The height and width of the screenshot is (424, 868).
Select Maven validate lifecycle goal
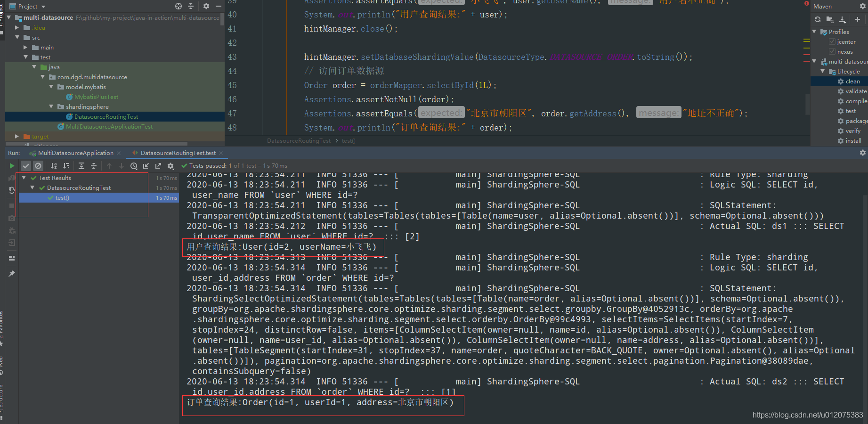[x=852, y=91]
